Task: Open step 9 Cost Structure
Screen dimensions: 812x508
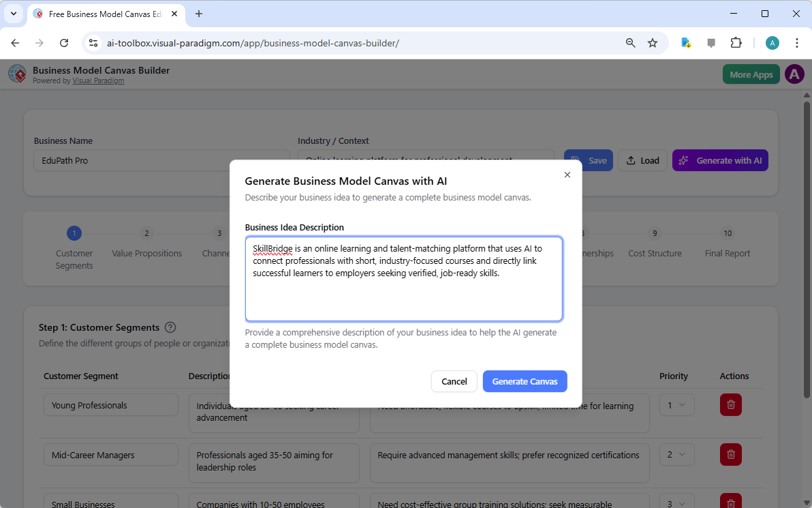Action: 655,234
